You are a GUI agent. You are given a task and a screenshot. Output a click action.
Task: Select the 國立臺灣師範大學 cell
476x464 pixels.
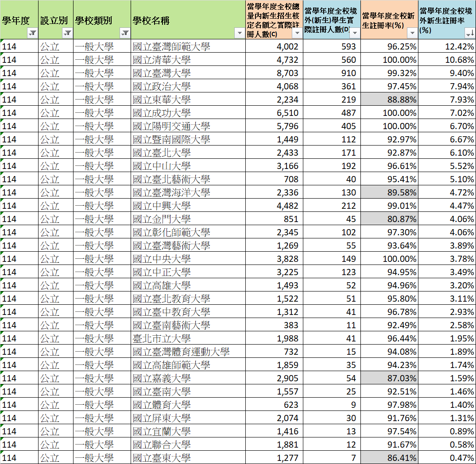(188, 46)
